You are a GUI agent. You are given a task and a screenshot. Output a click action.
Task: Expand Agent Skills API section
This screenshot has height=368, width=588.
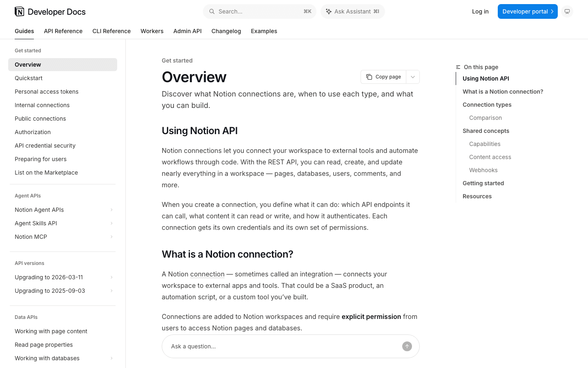(x=111, y=223)
